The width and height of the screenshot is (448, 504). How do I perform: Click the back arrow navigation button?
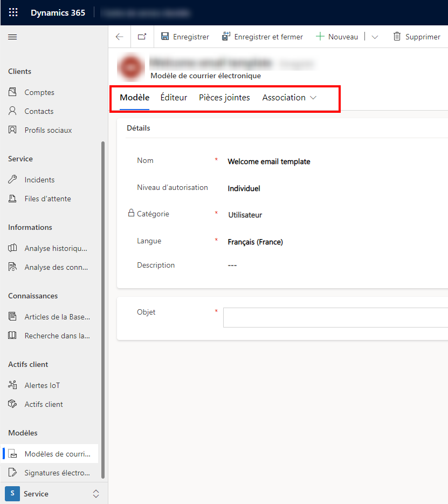(119, 36)
